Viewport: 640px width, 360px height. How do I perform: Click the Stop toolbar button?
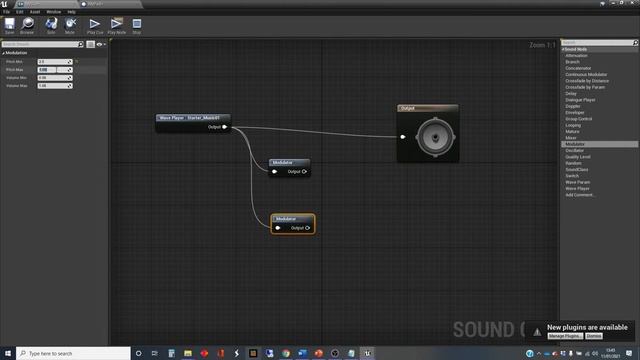point(137,25)
